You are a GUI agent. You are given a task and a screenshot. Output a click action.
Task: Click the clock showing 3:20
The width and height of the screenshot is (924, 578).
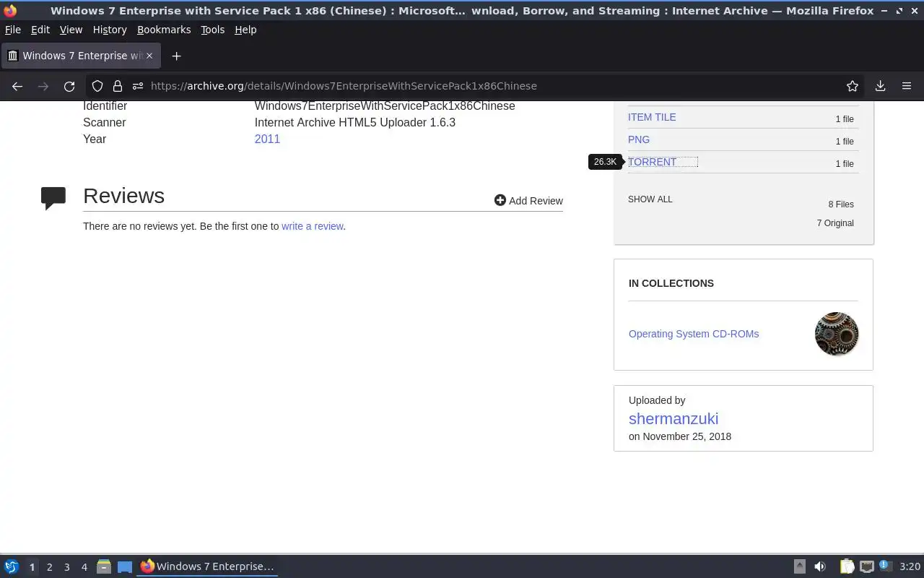[910, 566]
